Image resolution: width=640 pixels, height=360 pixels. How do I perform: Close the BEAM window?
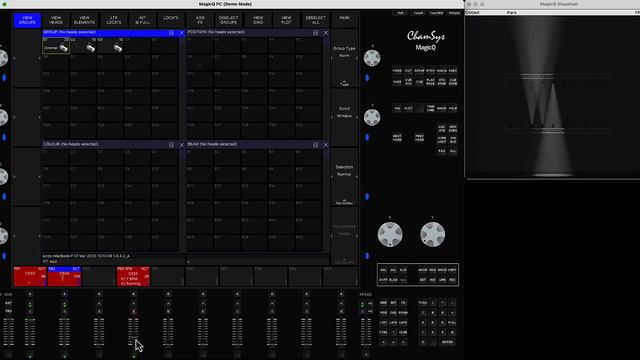[x=326, y=144]
